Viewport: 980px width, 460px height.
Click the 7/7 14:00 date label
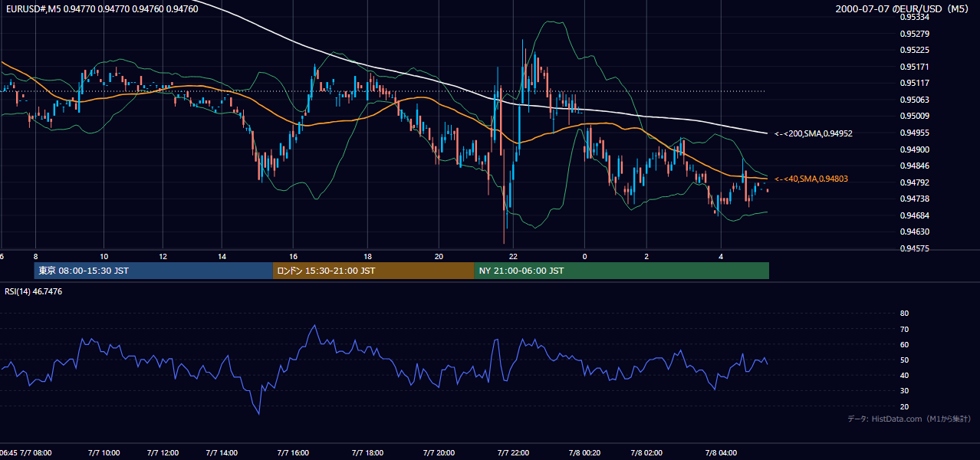[x=222, y=453]
